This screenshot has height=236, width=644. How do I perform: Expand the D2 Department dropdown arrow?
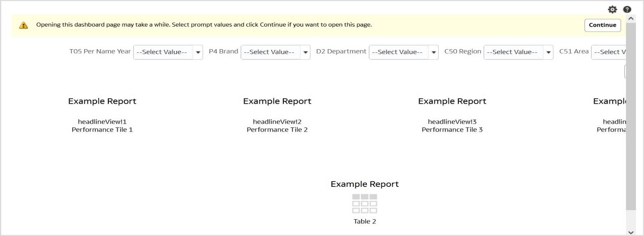(434, 52)
